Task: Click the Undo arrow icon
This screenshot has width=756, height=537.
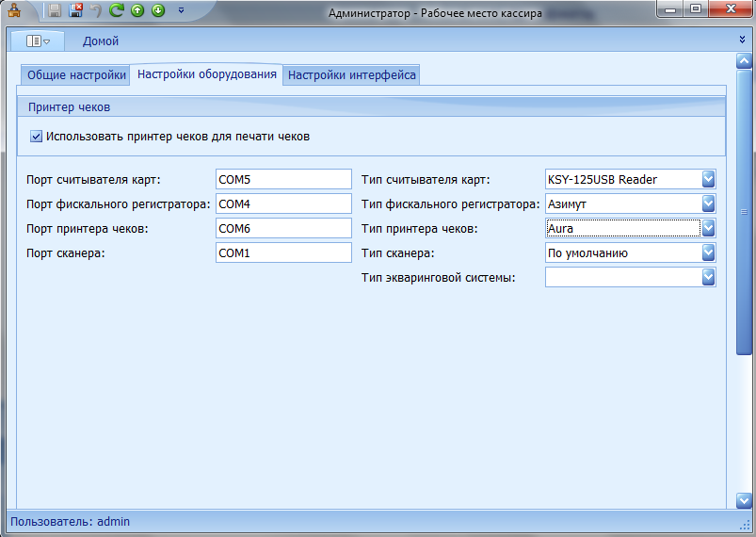Action: (95, 11)
